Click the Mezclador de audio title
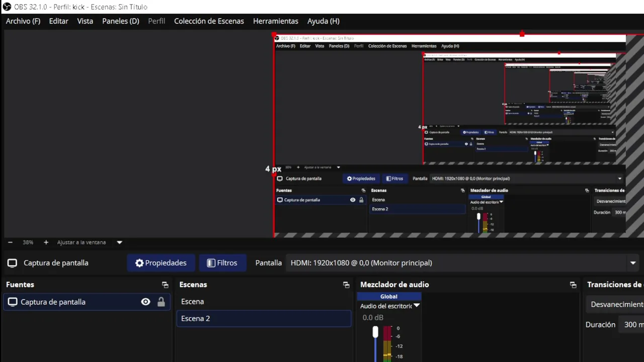Viewport: 644px width, 362px height. pos(394,285)
